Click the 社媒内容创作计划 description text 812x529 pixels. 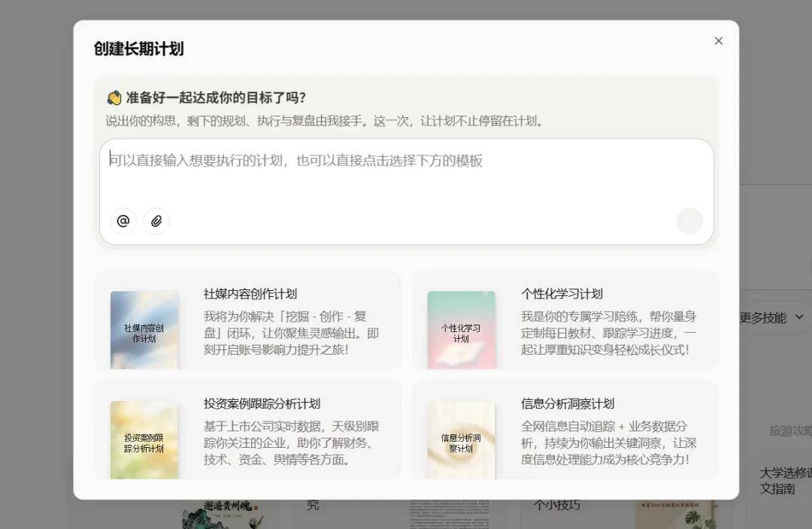coord(292,333)
